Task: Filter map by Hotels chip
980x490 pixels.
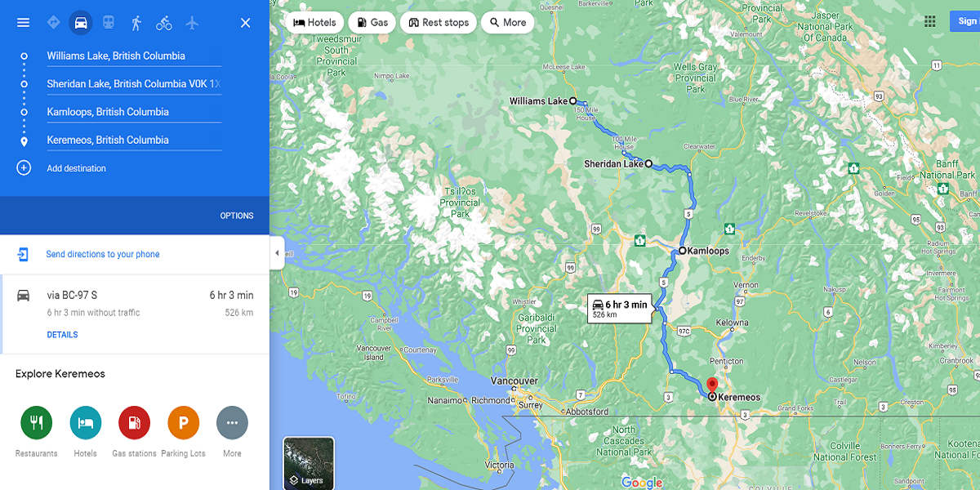Action: pos(314,23)
